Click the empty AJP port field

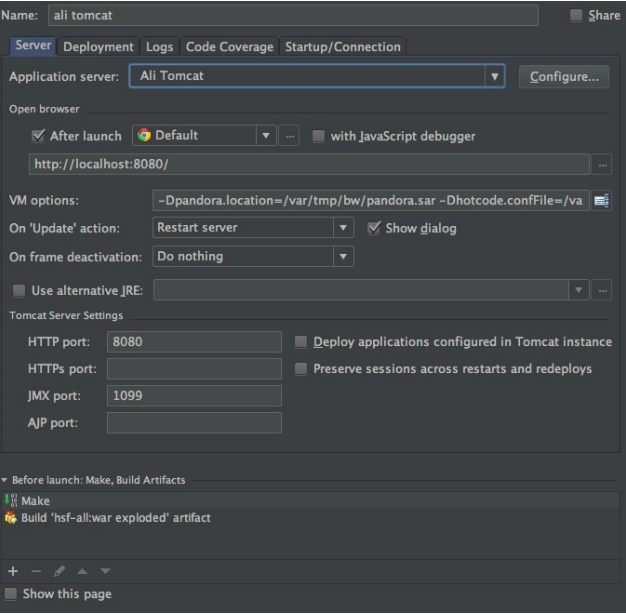[x=194, y=423]
